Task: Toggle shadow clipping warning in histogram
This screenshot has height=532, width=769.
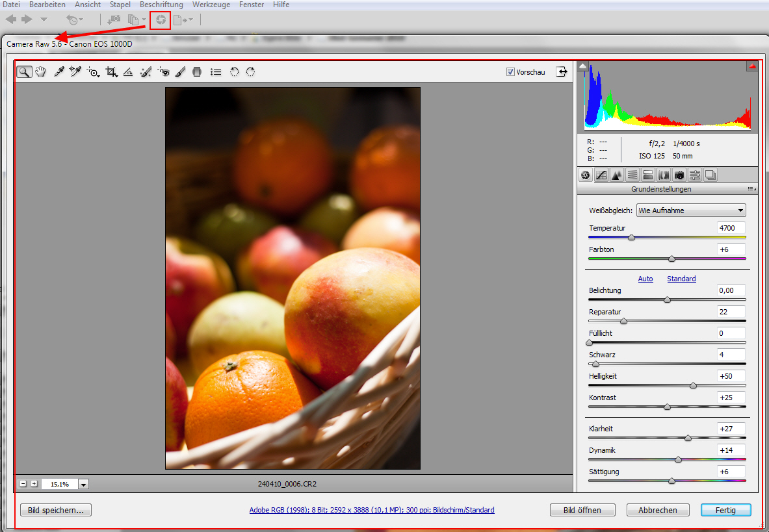Action: [x=583, y=66]
